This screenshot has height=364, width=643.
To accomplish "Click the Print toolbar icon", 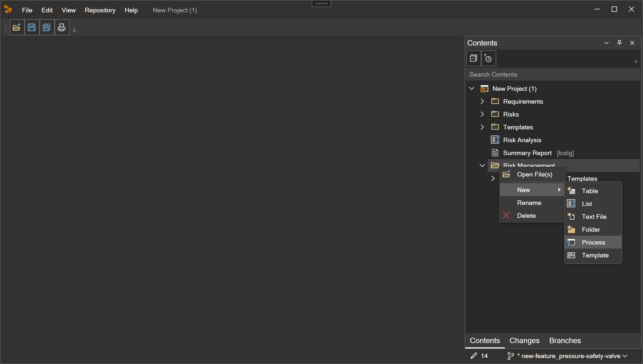I will coord(62,27).
